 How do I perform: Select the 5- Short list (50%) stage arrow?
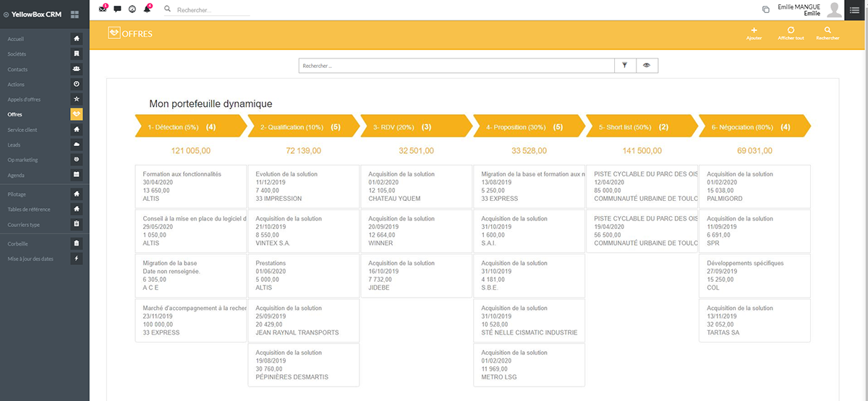coord(642,126)
